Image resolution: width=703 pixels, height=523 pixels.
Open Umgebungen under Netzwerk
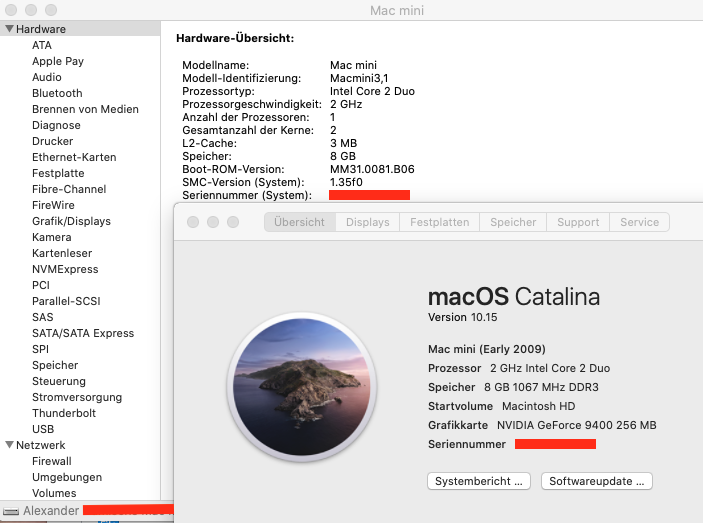tap(67, 477)
